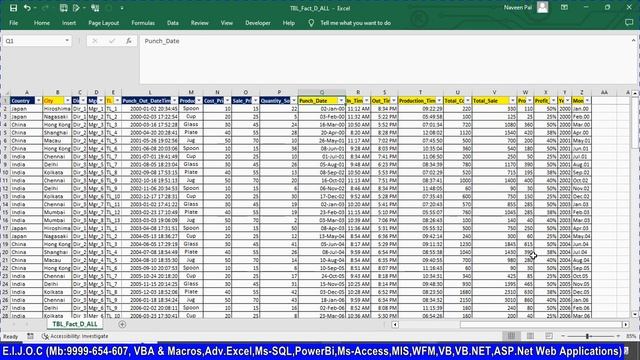This screenshot has width=640, height=360.
Task: Click the zoom slider handle
Action: click(x=587, y=336)
